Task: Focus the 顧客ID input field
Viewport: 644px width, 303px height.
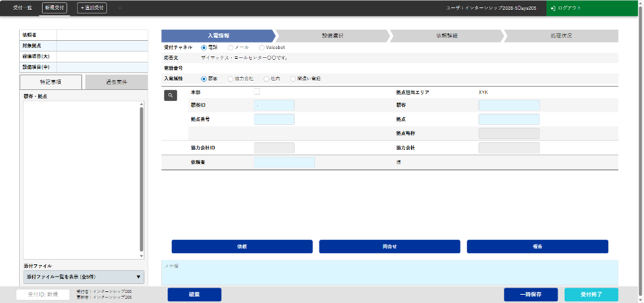Action: coord(274,105)
